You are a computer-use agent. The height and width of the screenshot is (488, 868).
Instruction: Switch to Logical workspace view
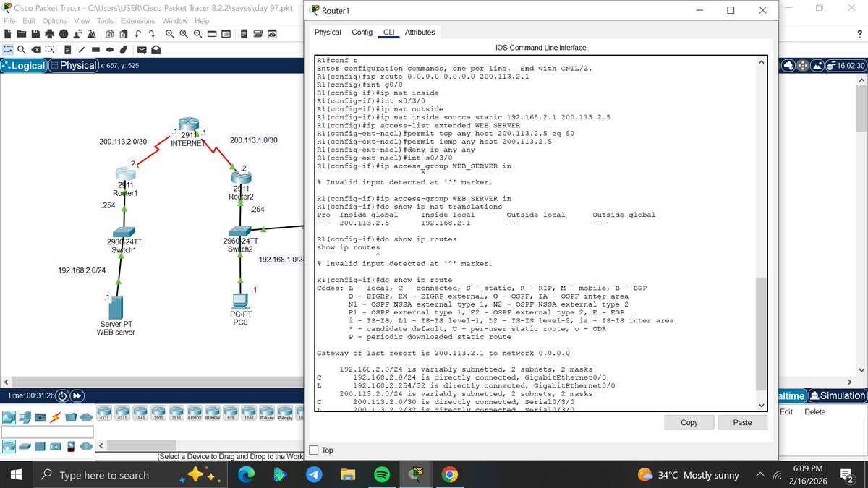25,65
